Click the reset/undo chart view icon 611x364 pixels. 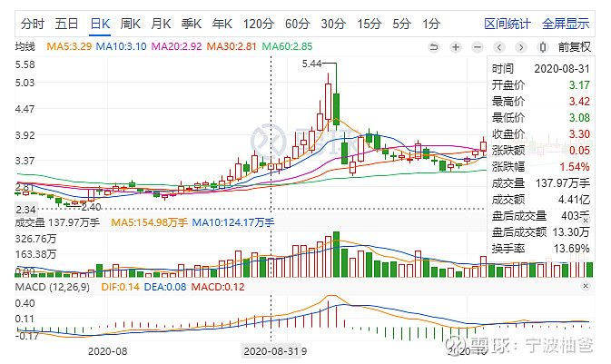click(433, 47)
